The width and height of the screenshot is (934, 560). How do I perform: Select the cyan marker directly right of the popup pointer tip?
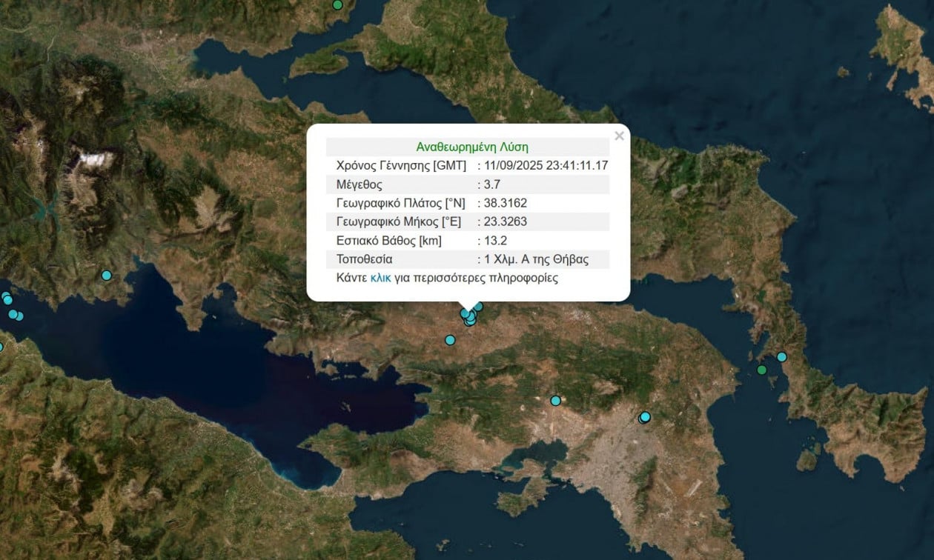tap(478, 306)
